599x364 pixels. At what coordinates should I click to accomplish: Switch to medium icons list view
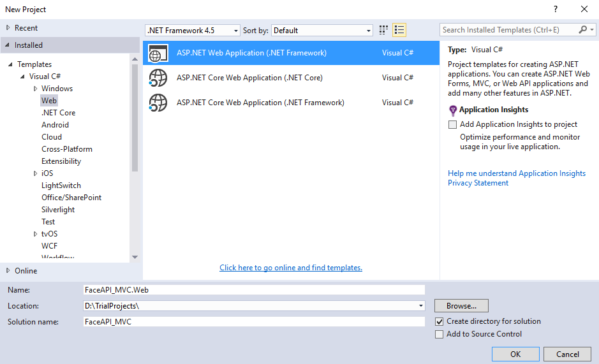click(399, 30)
